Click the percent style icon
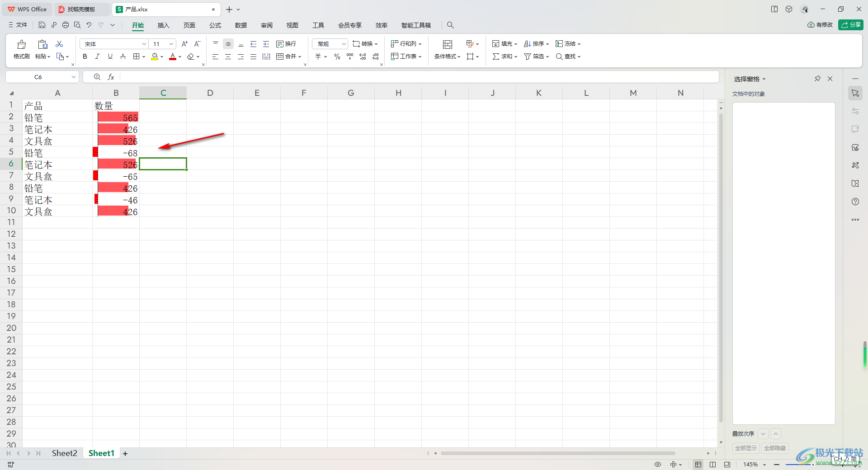 [337, 56]
